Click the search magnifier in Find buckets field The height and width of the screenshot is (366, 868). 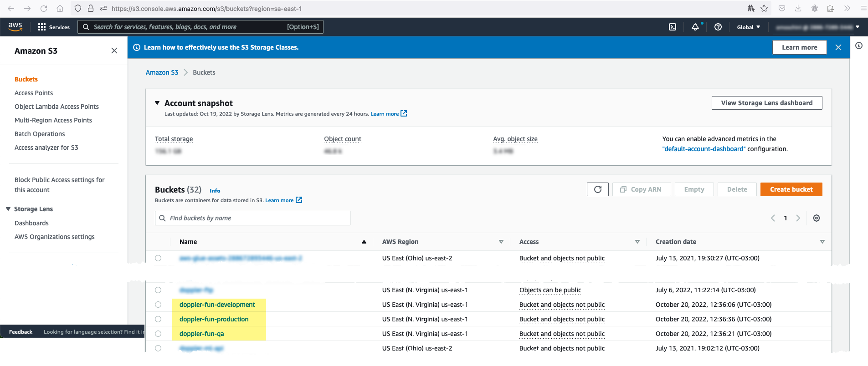pyautogui.click(x=162, y=218)
